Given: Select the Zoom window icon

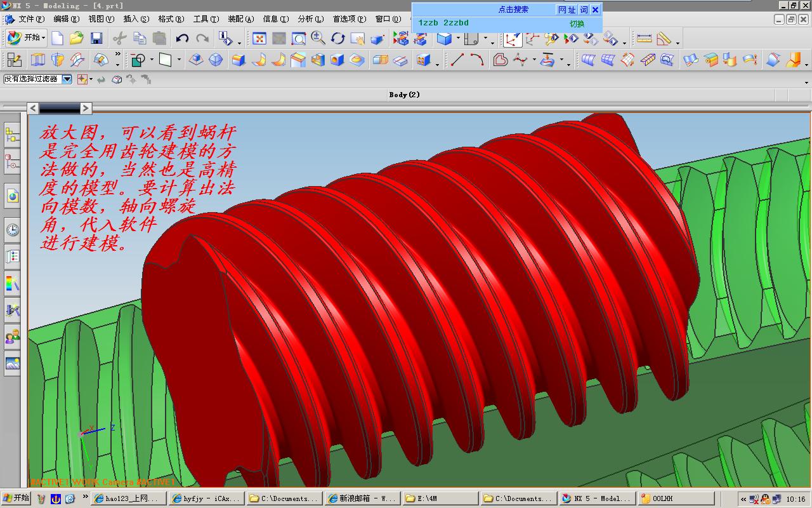Looking at the screenshot, I should (x=298, y=39).
